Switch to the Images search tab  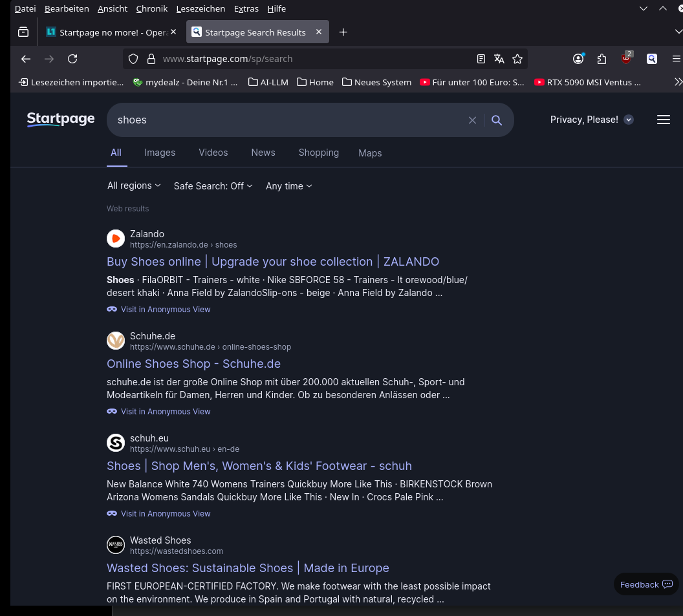(x=160, y=153)
